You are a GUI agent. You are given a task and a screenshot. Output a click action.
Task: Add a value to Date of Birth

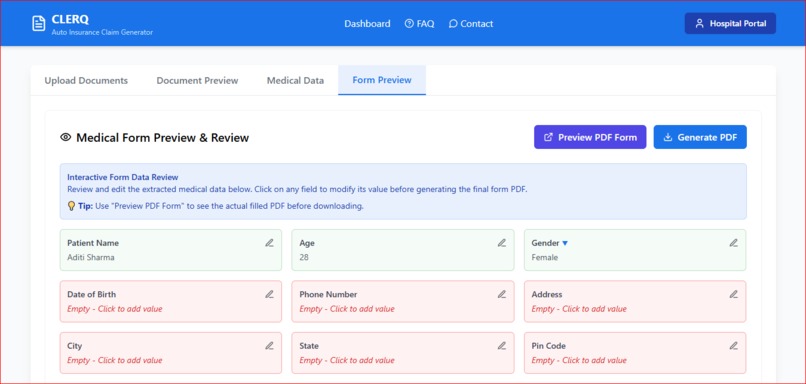click(171, 301)
